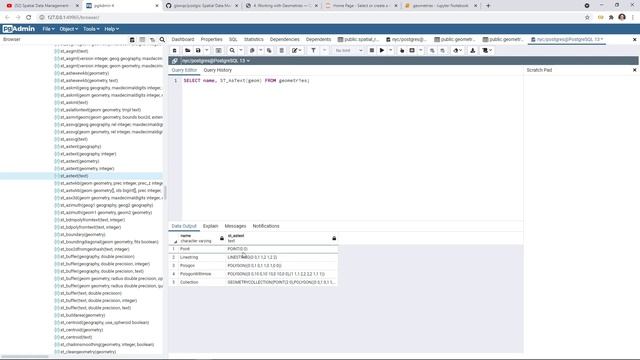Click the 'Collection' cell in results

(x=202, y=282)
